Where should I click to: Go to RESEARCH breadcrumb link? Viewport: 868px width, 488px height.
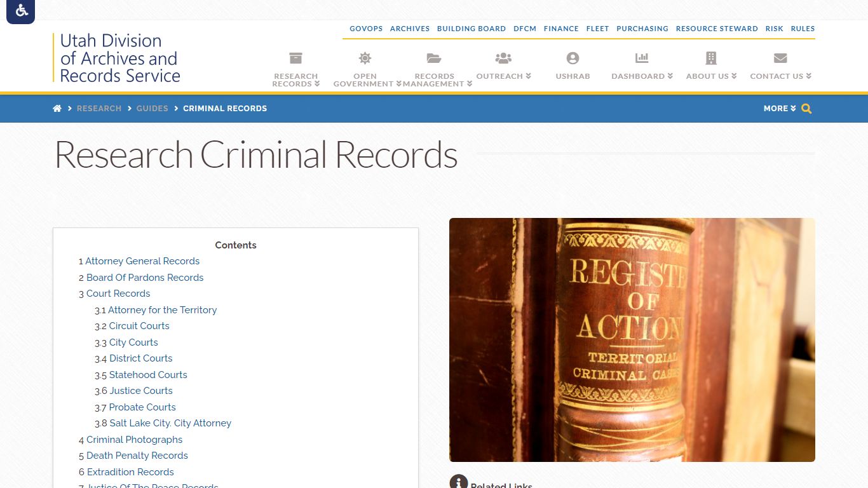pyautogui.click(x=99, y=109)
